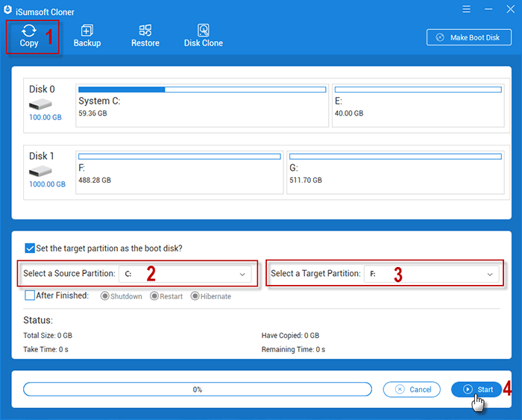Pick the Hibernate radio option

pos(195,296)
